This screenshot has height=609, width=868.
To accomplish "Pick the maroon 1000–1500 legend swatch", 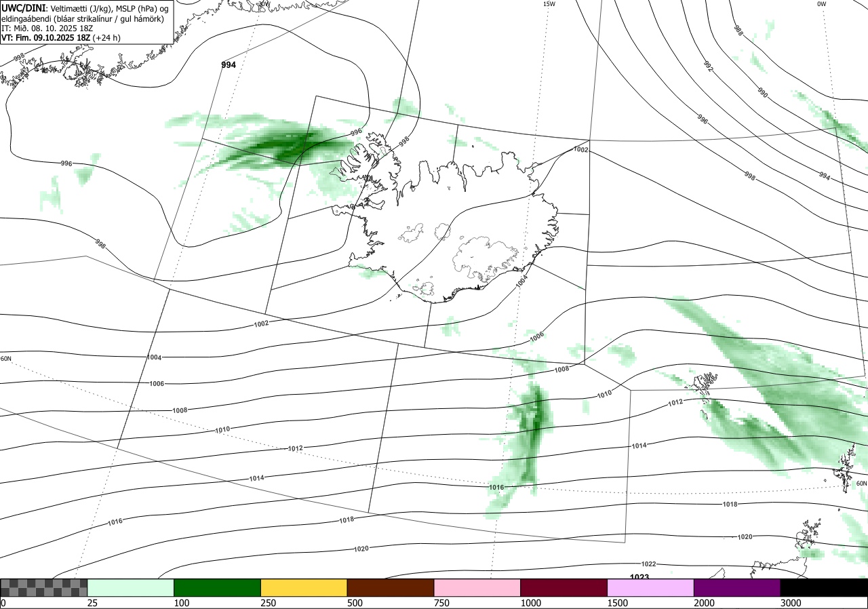I will coord(564,587).
